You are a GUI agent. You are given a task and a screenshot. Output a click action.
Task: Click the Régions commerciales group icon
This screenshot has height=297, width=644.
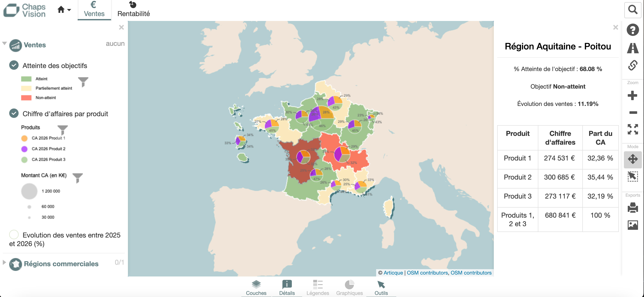[15, 264]
